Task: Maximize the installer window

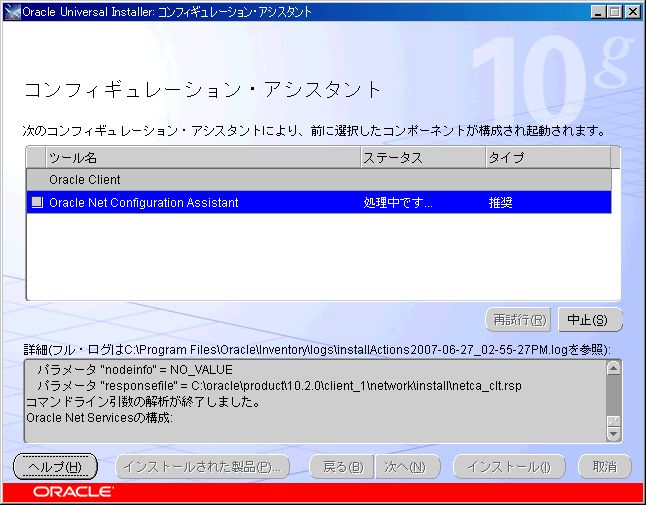Action: click(x=614, y=12)
